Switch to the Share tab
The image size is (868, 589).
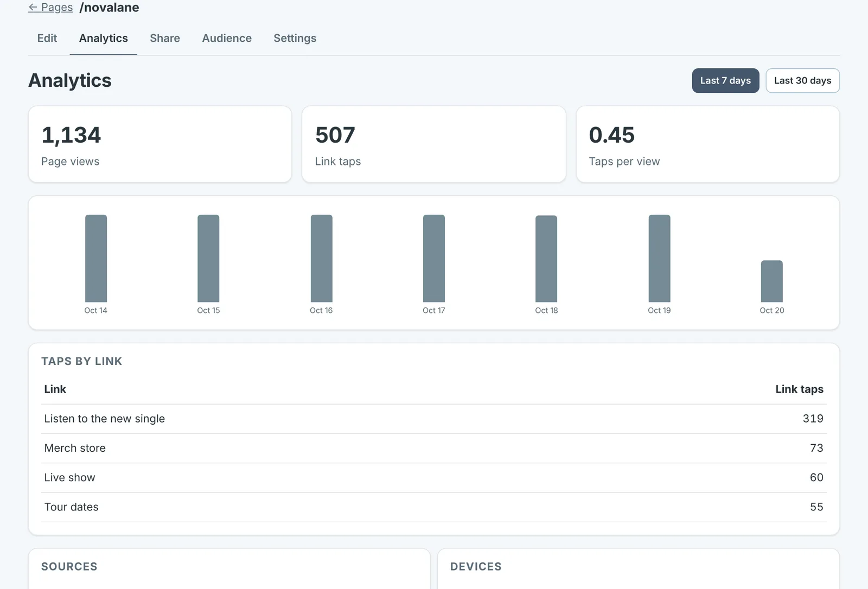click(x=165, y=38)
